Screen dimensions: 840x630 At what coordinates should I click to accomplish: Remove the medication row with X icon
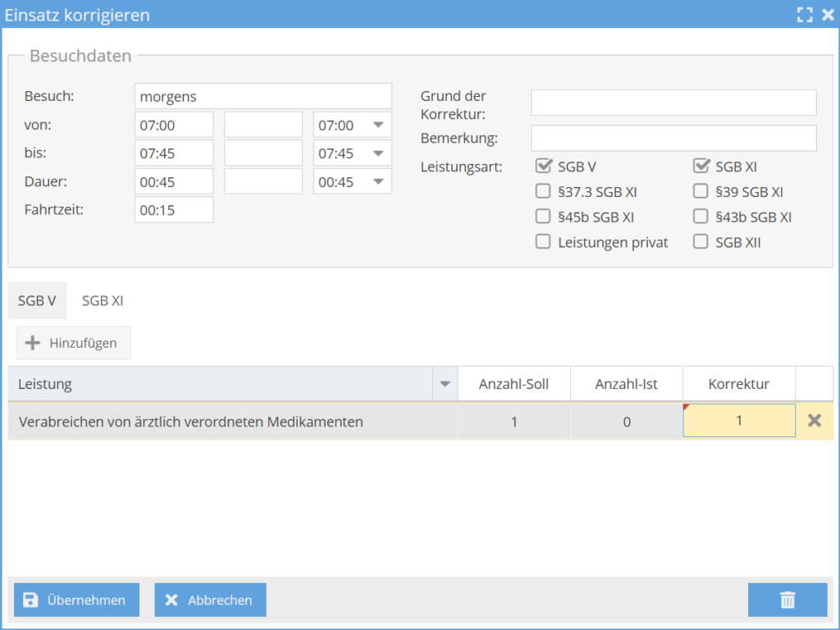[x=814, y=421]
